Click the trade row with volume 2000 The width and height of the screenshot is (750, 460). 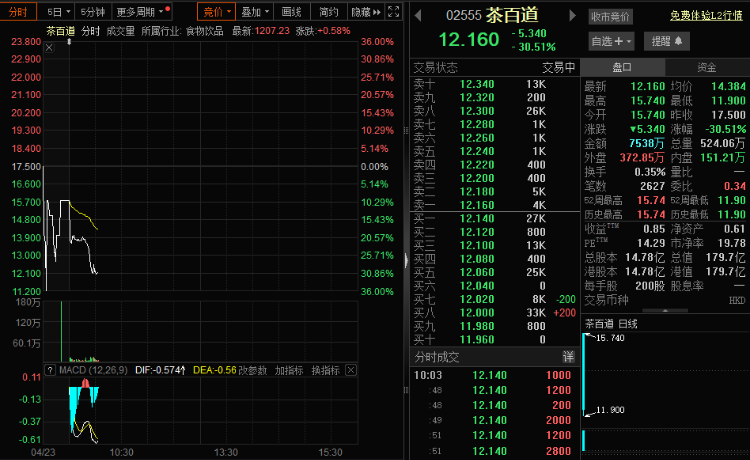pyautogui.click(x=495, y=420)
